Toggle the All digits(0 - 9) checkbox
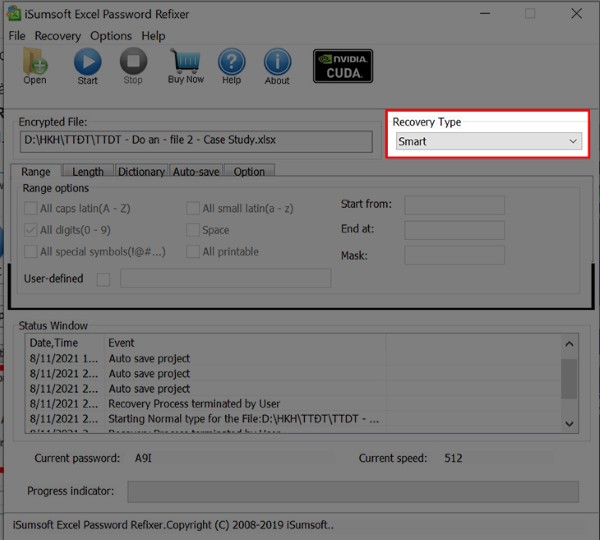Screen dimensions: 600x540 [30, 230]
